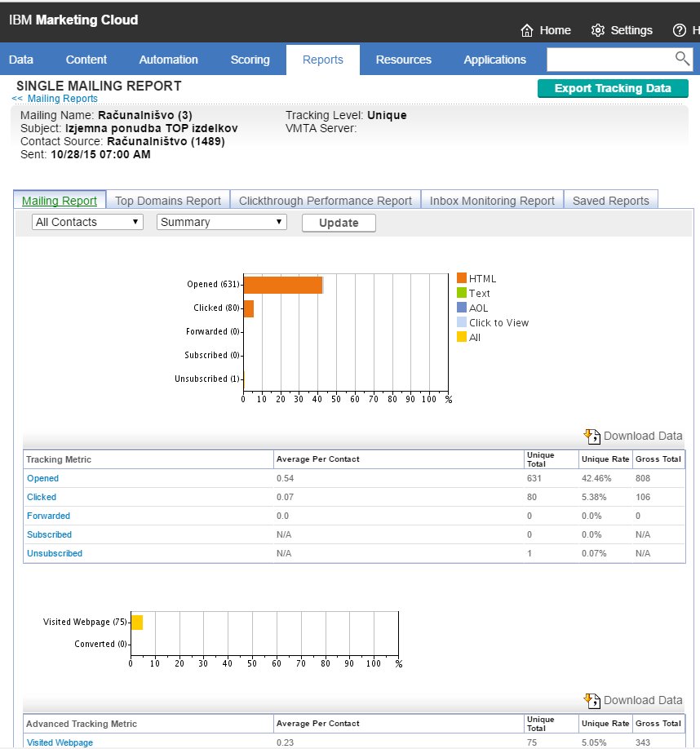The width and height of the screenshot is (700, 749).
Task: Click the orange HTML legend swatch
Action: (461, 278)
